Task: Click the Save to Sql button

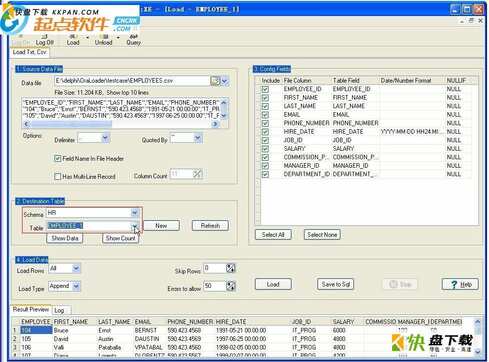Action: [335, 284]
